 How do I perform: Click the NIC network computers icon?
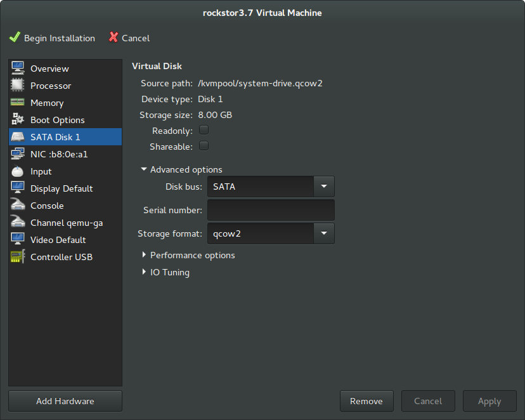coord(18,154)
